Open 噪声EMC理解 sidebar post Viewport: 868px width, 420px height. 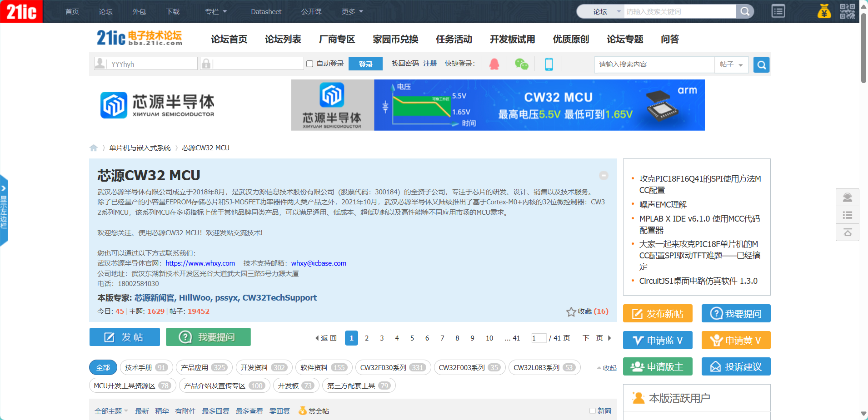point(663,205)
